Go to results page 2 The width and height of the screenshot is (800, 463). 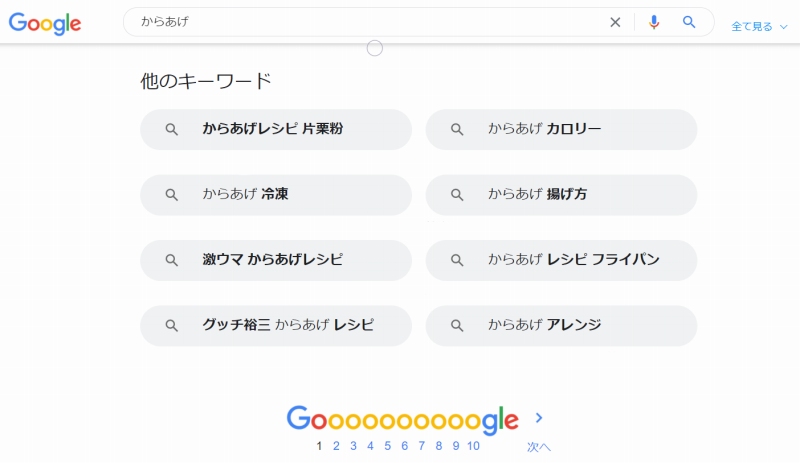tap(336, 446)
